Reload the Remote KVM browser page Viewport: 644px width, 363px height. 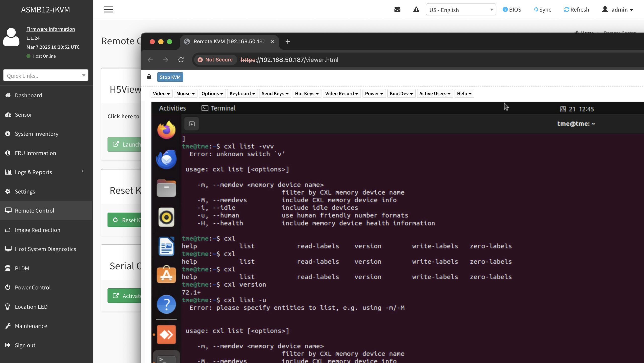coord(181,60)
